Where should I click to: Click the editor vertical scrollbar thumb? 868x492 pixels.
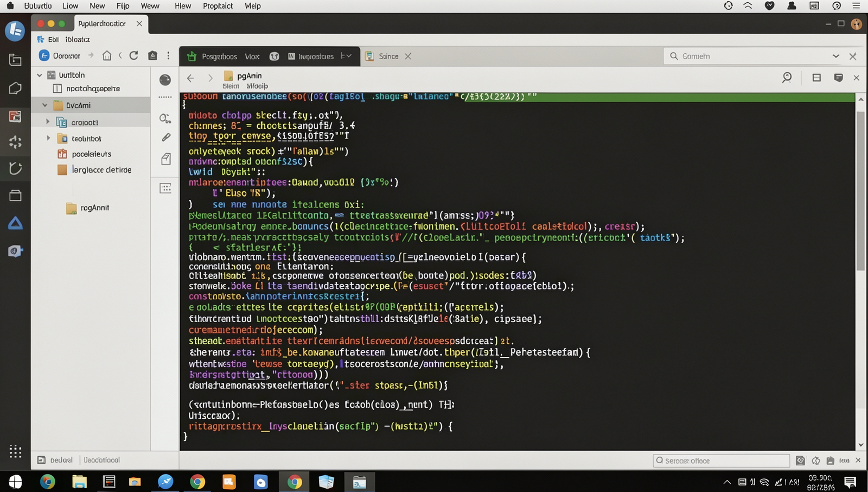tap(861, 190)
